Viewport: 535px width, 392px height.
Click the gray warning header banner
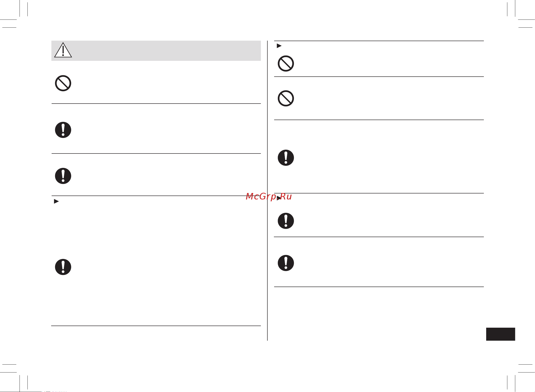pyautogui.click(x=156, y=51)
